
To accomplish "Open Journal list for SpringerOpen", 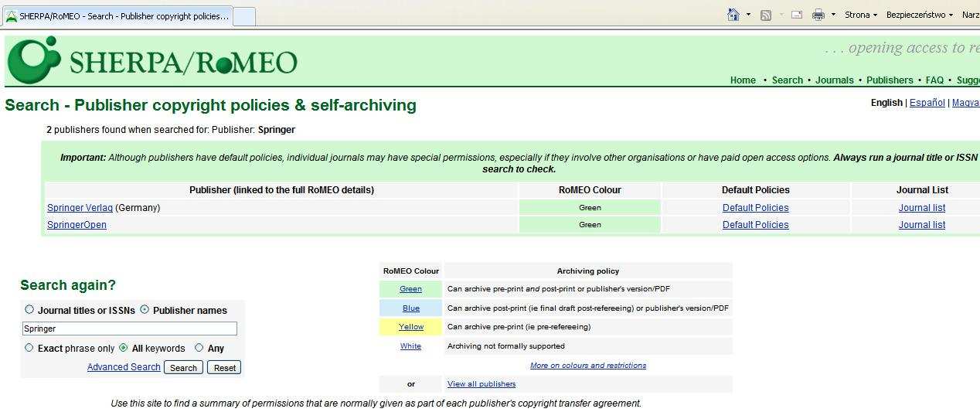I will click(x=921, y=225).
